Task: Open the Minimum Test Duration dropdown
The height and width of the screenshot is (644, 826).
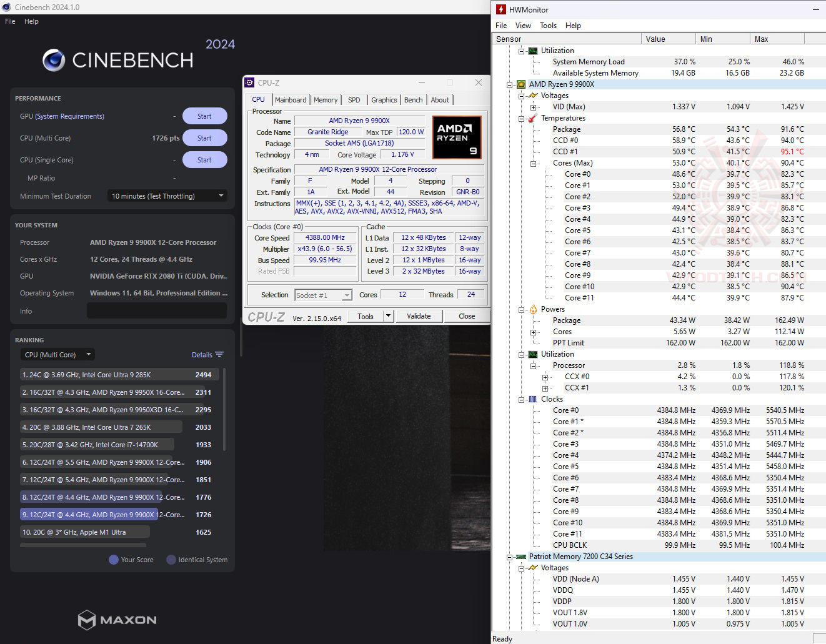Action: point(167,196)
